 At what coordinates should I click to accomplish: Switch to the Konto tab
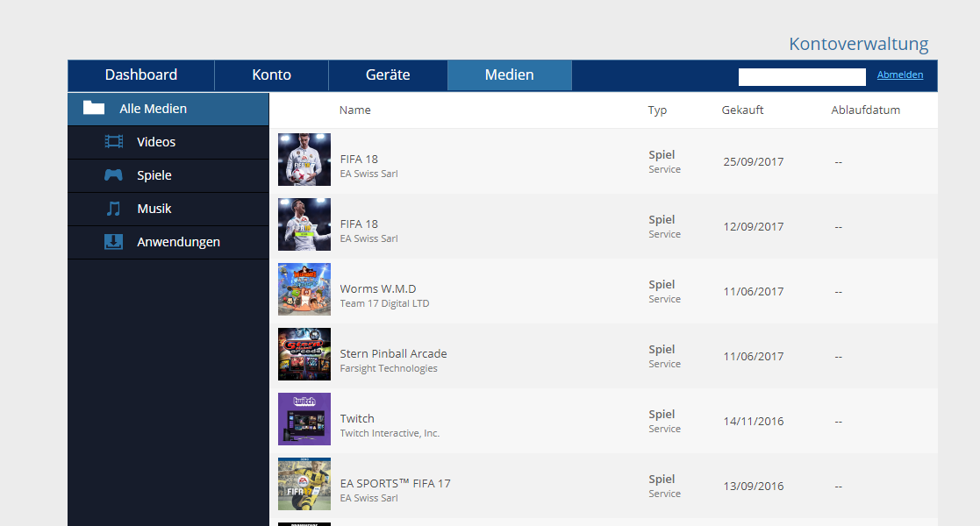point(272,75)
